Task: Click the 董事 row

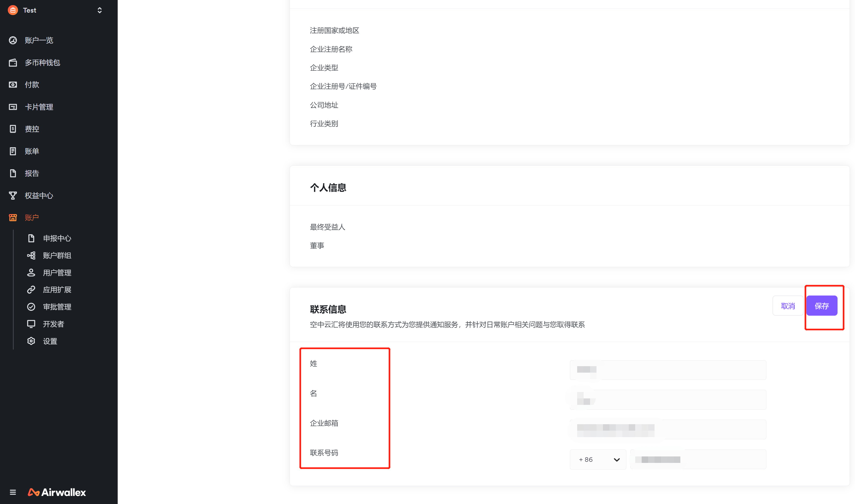Action: pos(317,246)
